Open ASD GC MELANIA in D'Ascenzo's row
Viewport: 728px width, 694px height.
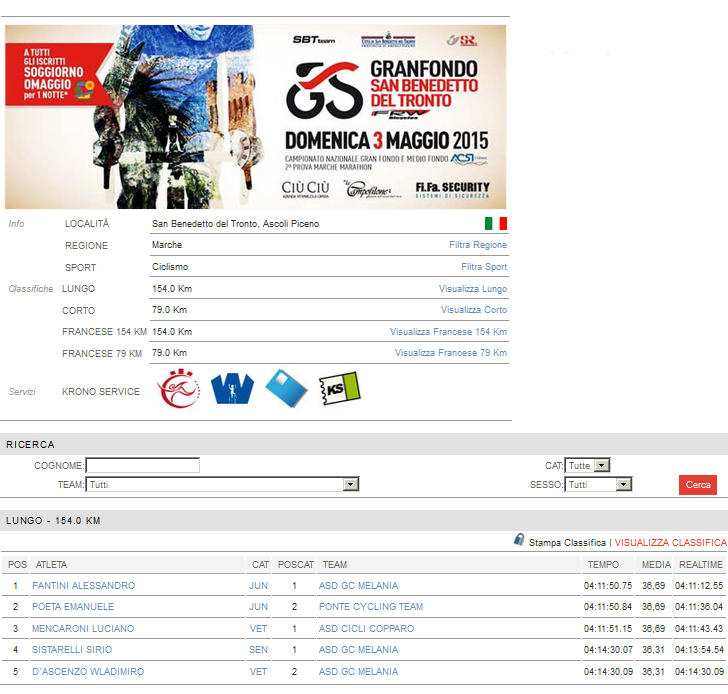coord(358,671)
